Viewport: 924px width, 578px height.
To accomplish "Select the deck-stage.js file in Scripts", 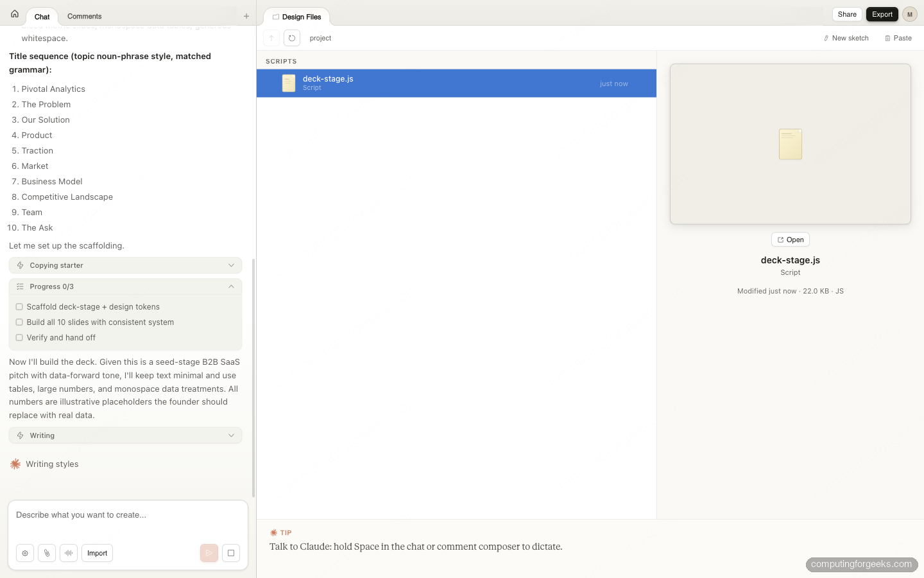I will point(456,83).
